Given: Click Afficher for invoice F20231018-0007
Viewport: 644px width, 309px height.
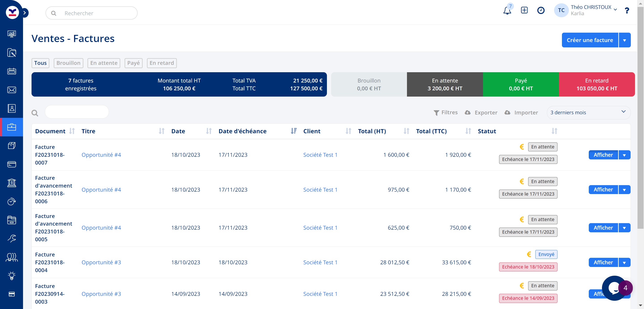Looking at the screenshot, I should coord(603,155).
